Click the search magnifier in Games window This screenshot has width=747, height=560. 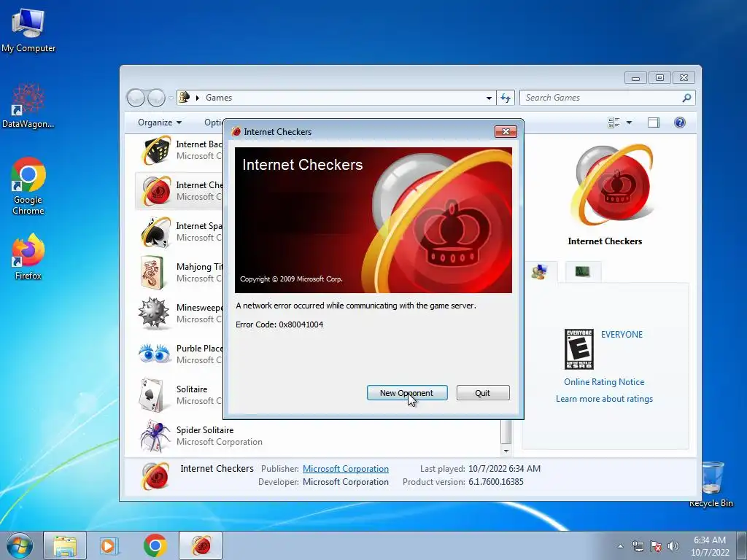[x=686, y=98]
